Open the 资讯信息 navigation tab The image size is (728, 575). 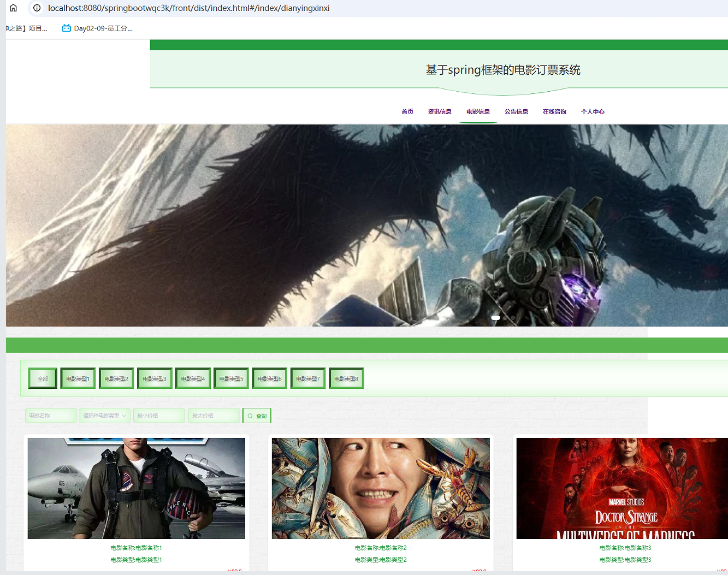(x=440, y=111)
